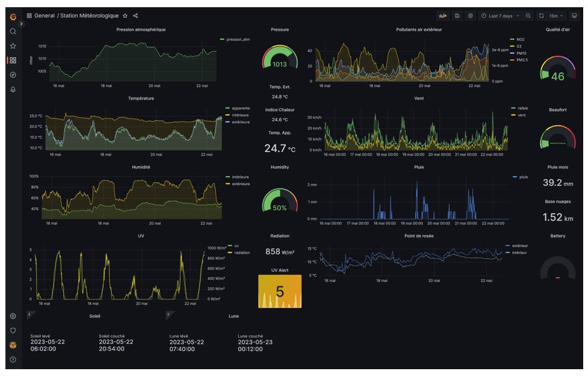Click the zoom out time range button
The image size is (588, 377).
click(x=528, y=16)
